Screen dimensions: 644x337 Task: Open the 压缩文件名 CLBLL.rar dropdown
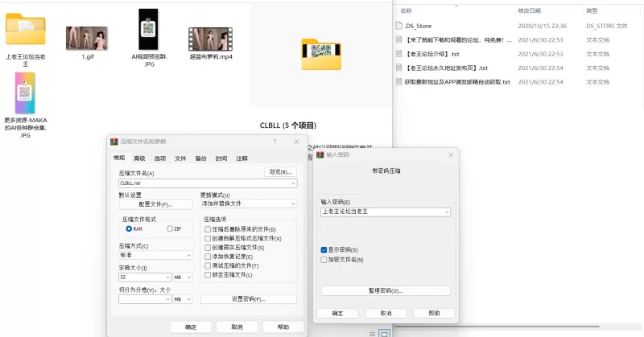coord(293,183)
